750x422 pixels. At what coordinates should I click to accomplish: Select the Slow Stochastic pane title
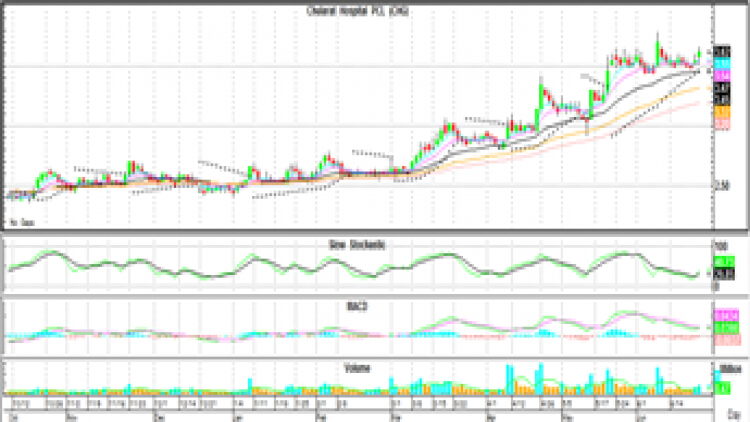(357, 244)
